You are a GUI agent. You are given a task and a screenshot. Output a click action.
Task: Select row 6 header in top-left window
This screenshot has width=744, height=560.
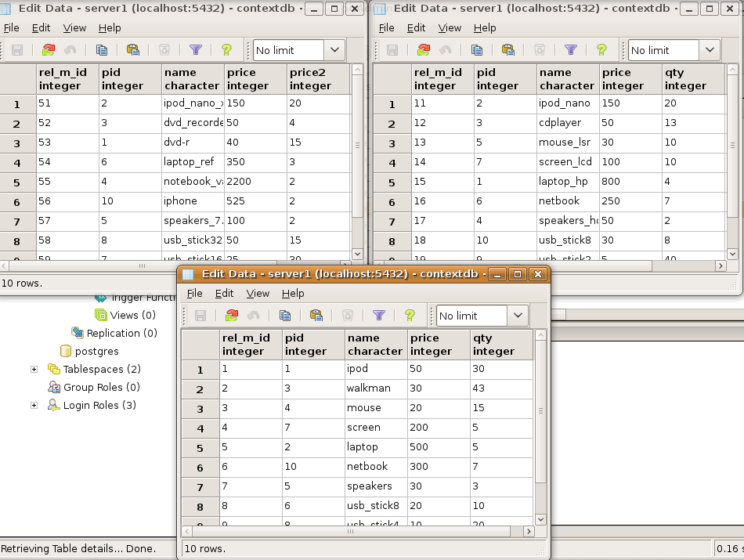[x=17, y=202]
